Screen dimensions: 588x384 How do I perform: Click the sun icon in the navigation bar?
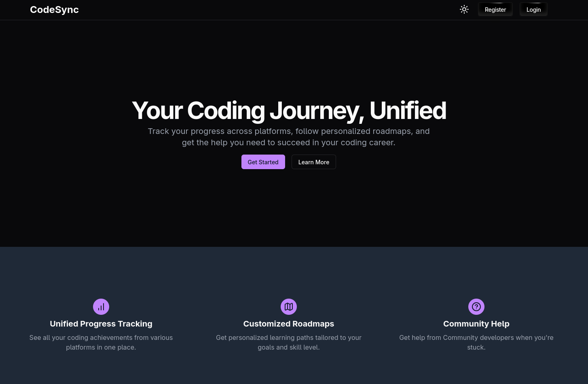464,9
